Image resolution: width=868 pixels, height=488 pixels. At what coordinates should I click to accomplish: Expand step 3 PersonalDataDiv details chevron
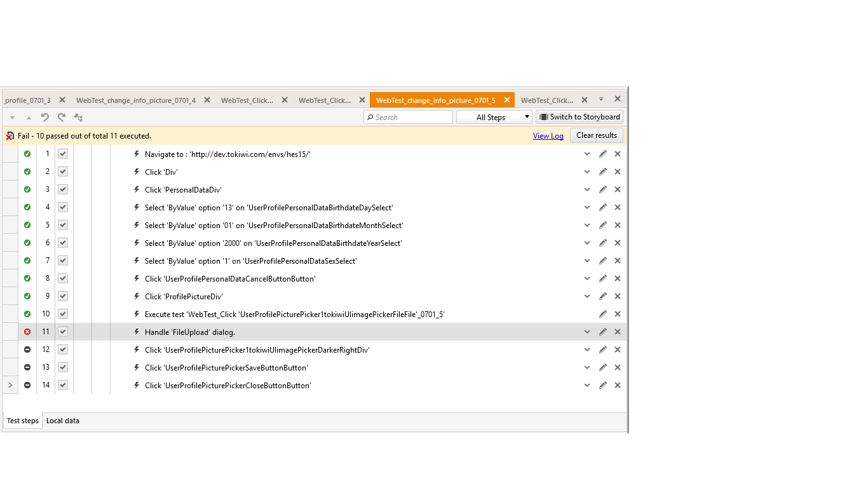587,189
